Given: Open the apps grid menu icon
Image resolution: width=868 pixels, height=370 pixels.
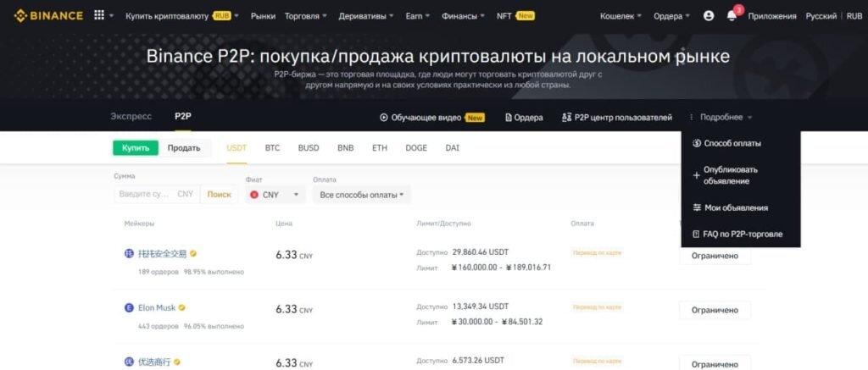Looking at the screenshot, I should pyautogui.click(x=99, y=15).
